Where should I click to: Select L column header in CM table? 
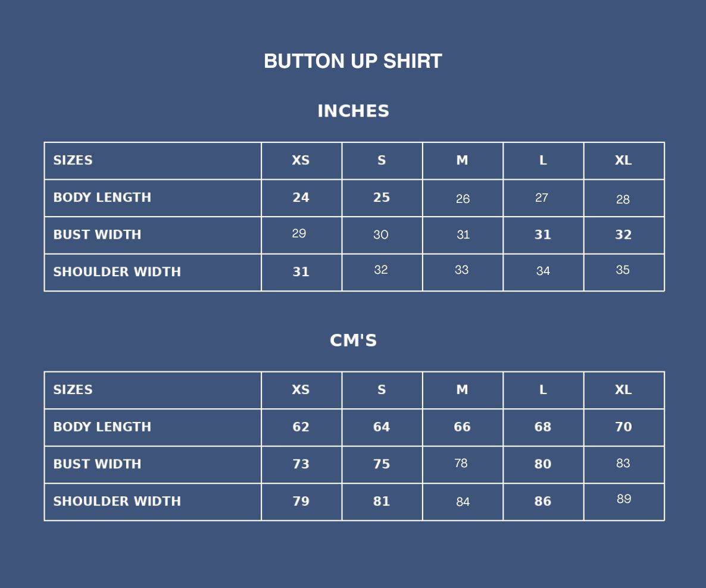pyautogui.click(x=543, y=390)
